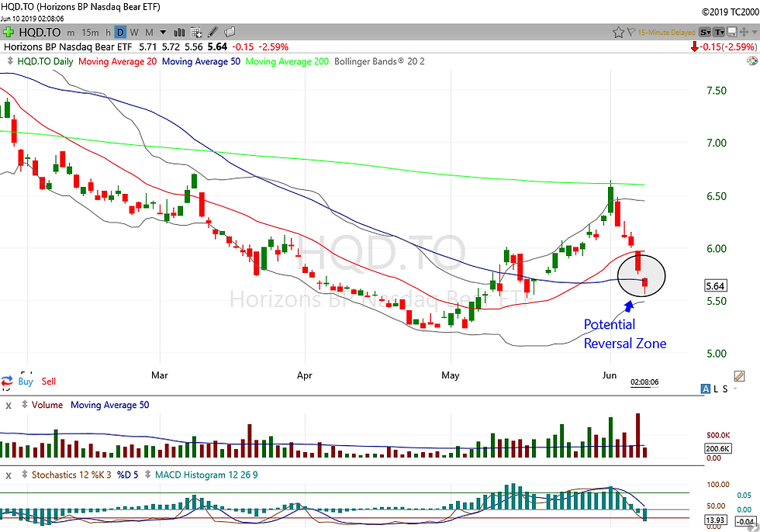The image size is (760, 532).
Task: Switch to the 1-minute (m) timeframe
Action: tap(71, 33)
